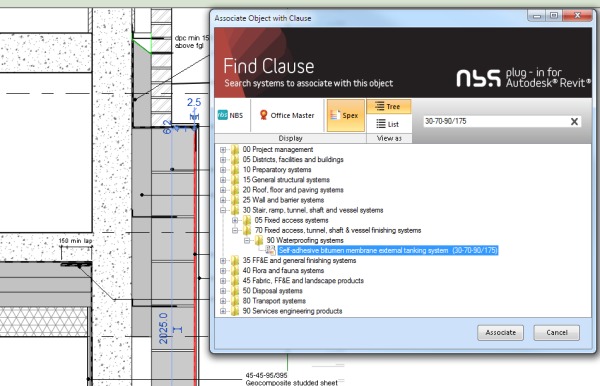Click the Associate button
The image size is (600, 386).
(x=501, y=332)
